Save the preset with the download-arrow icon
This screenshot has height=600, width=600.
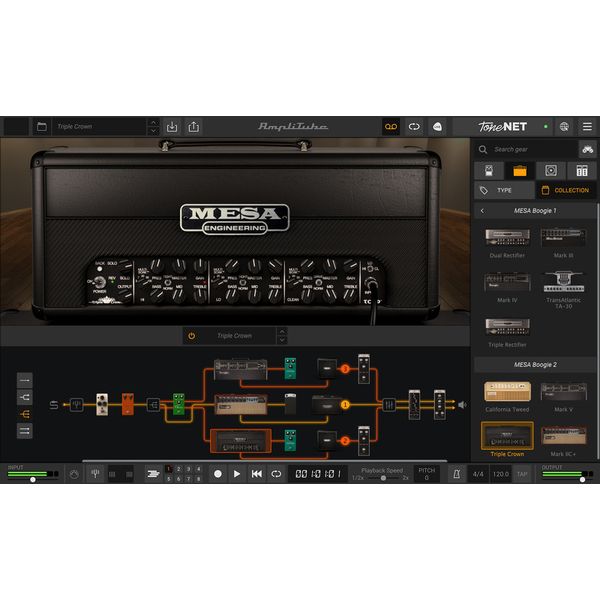point(172,127)
